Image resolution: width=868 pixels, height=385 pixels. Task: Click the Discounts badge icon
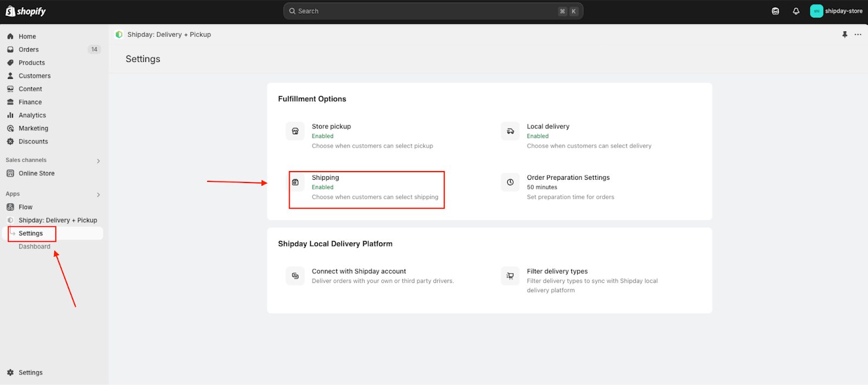(10, 141)
